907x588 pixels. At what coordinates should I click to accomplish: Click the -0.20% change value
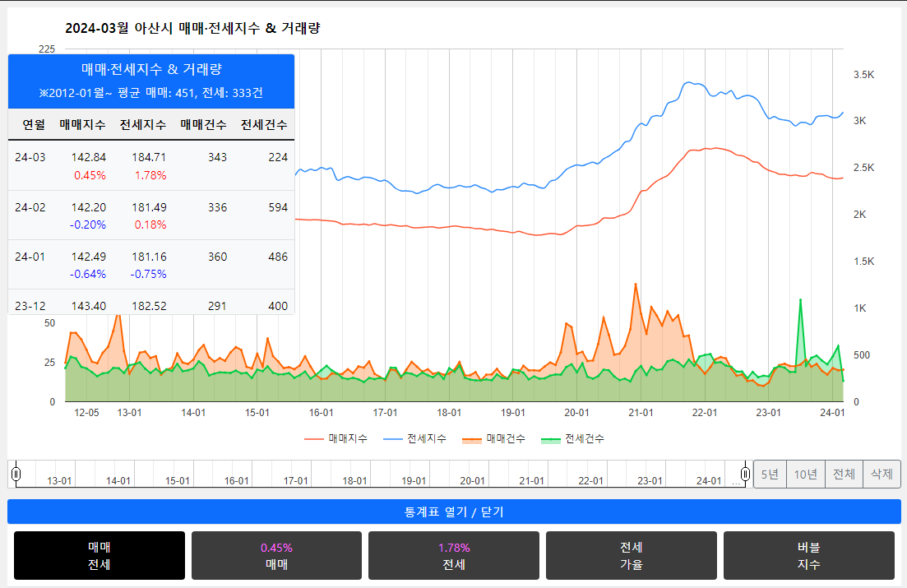[x=88, y=225]
